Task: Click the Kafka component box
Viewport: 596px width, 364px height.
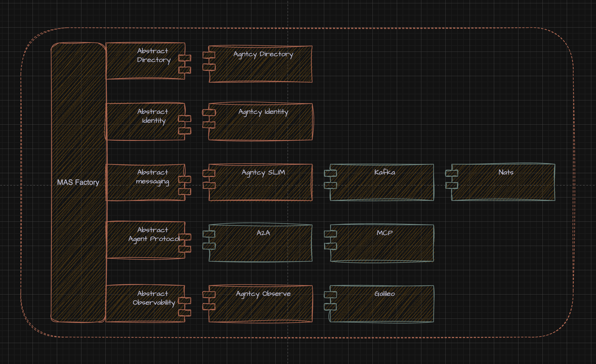Action: click(x=379, y=182)
